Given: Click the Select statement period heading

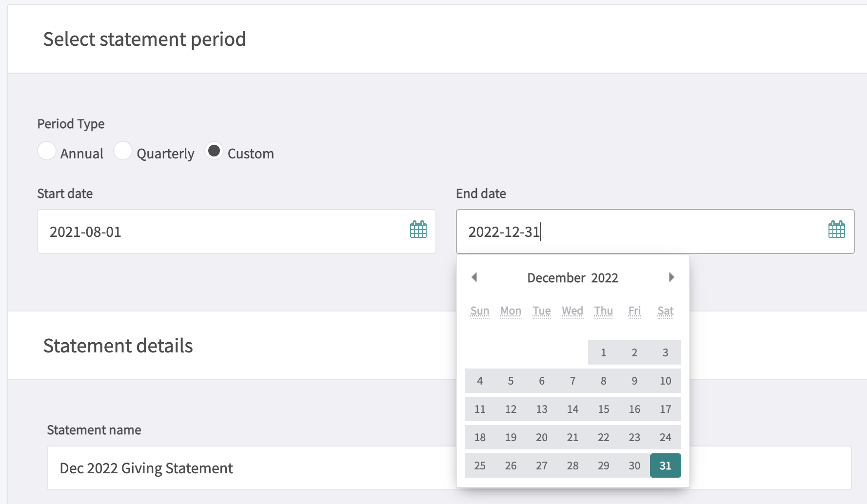Looking at the screenshot, I should tap(145, 39).
